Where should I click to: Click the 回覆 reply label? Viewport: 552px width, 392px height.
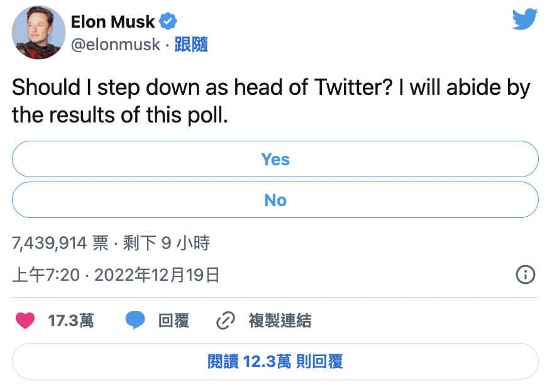tap(174, 320)
